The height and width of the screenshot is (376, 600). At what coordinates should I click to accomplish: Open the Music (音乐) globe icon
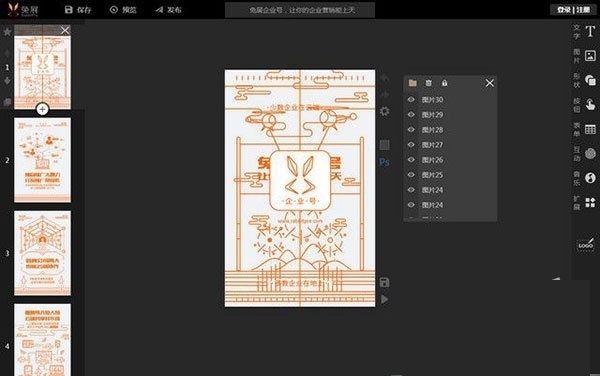(590, 178)
